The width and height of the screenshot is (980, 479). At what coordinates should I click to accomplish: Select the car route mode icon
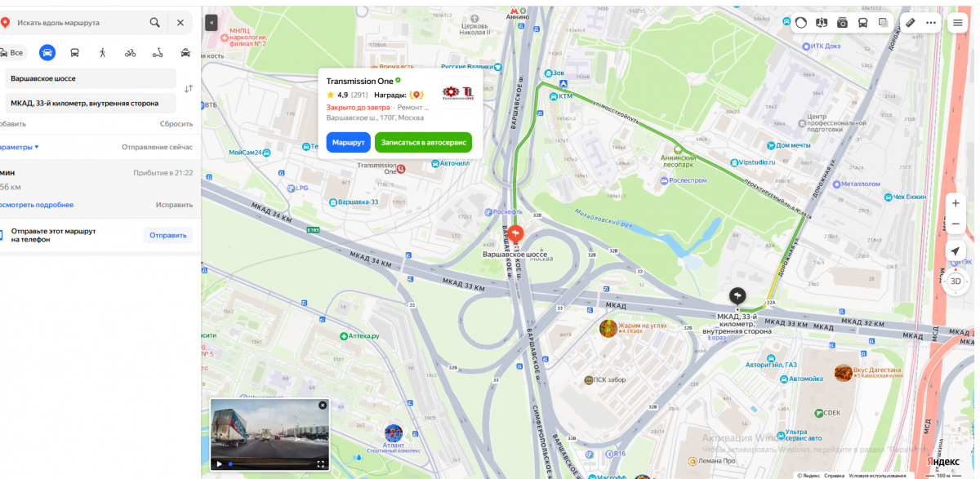(x=47, y=52)
